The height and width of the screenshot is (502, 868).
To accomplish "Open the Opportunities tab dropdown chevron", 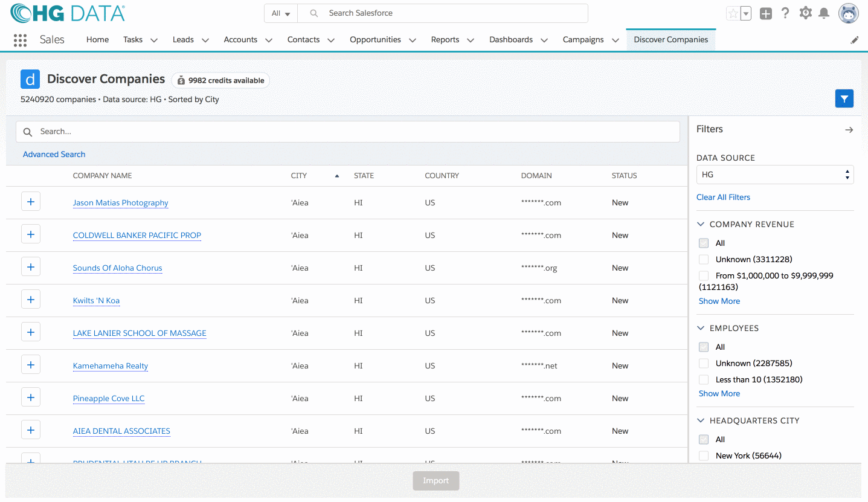I will (x=413, y=40).
